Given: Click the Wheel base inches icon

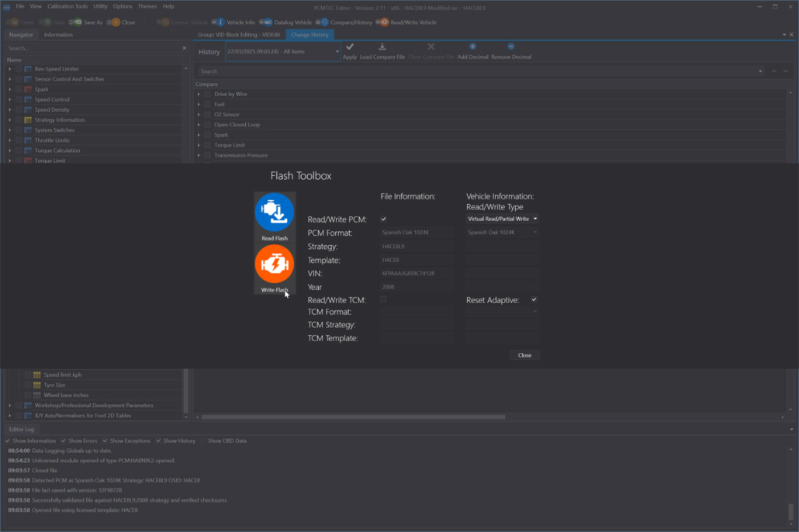Looking at the screenshot, I should pyautogui.click(x=36, y=395).
